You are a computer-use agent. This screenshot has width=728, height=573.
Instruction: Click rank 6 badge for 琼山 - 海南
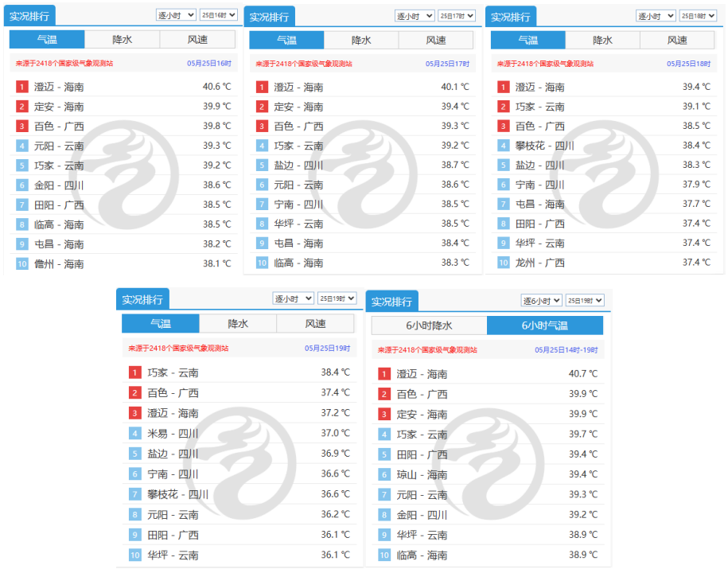coord(384,474)
